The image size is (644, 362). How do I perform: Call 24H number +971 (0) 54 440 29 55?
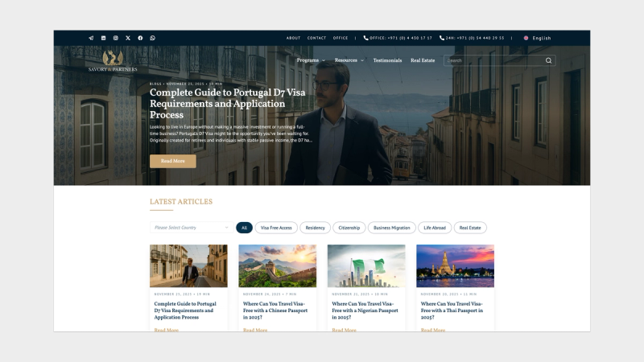(475, 38)
